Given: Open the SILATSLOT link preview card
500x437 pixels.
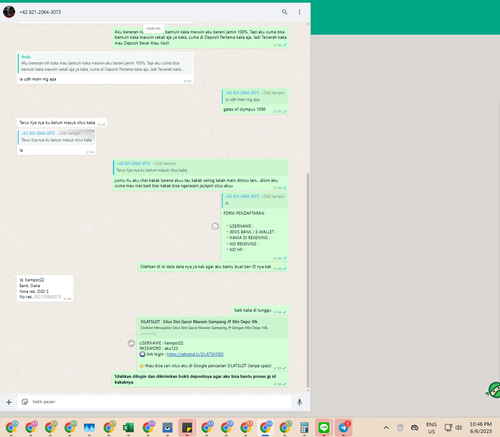Looking at the screenshot, I should [213, 327].
